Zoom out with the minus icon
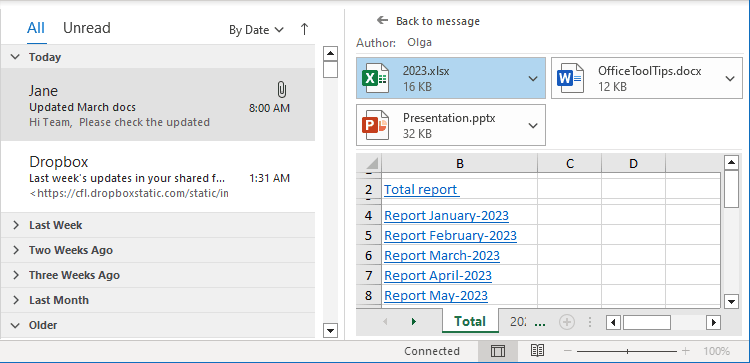Viewport: 750px width, 363px height. click(568, 351)
